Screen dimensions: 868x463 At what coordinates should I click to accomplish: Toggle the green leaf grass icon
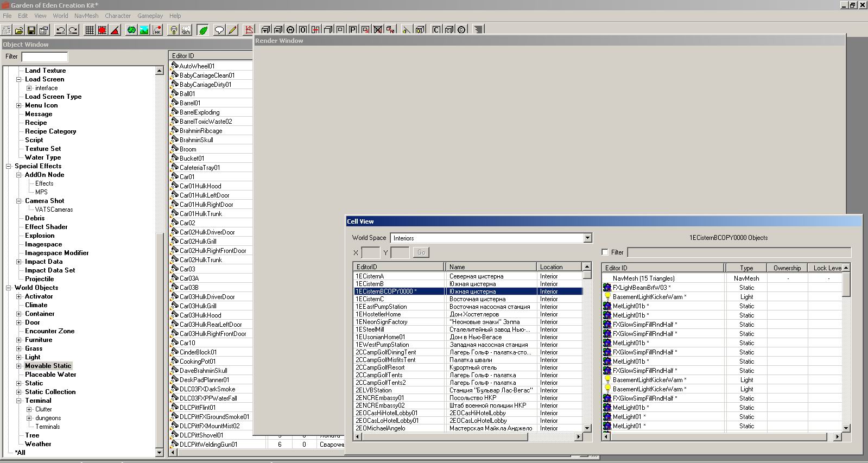203,30
